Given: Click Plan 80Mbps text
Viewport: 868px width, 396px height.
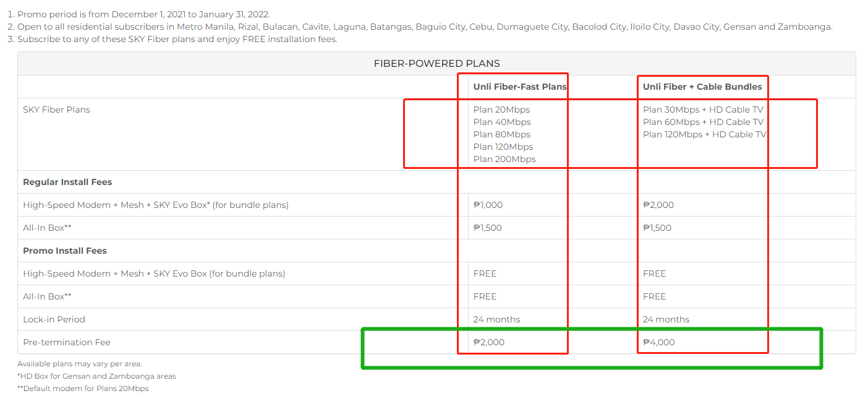Looking at the screenshot, I should 502,134.
